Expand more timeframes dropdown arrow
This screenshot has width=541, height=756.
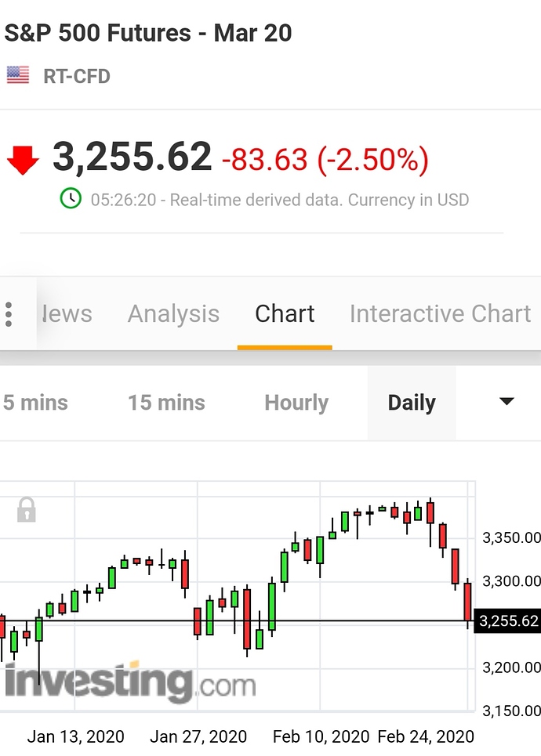(507, 402)
